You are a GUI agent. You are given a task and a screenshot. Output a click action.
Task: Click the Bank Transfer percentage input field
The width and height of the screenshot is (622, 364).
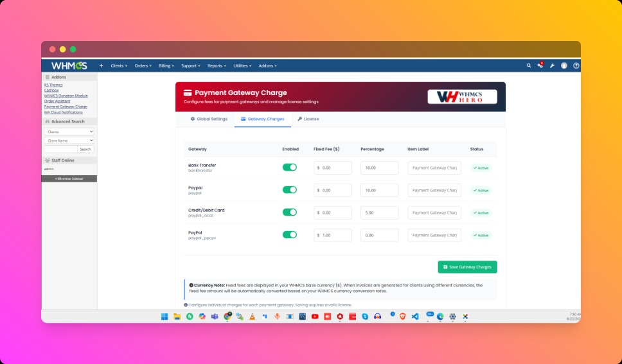(x=380, y=168)
